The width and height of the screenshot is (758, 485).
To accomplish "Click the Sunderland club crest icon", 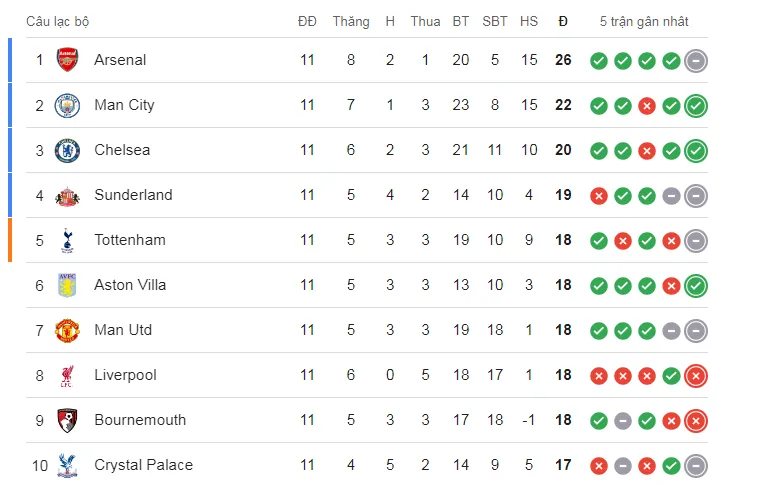I will [67, 195].
